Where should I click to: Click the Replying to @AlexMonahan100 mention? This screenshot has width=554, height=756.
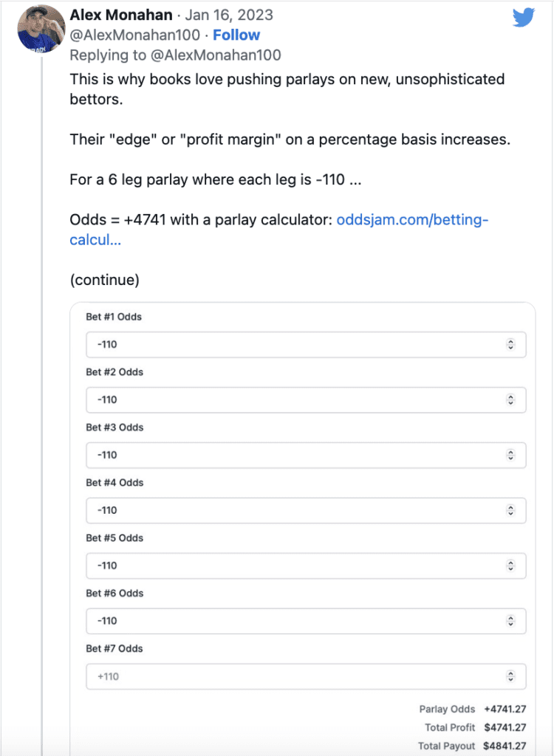coord(215,55)
